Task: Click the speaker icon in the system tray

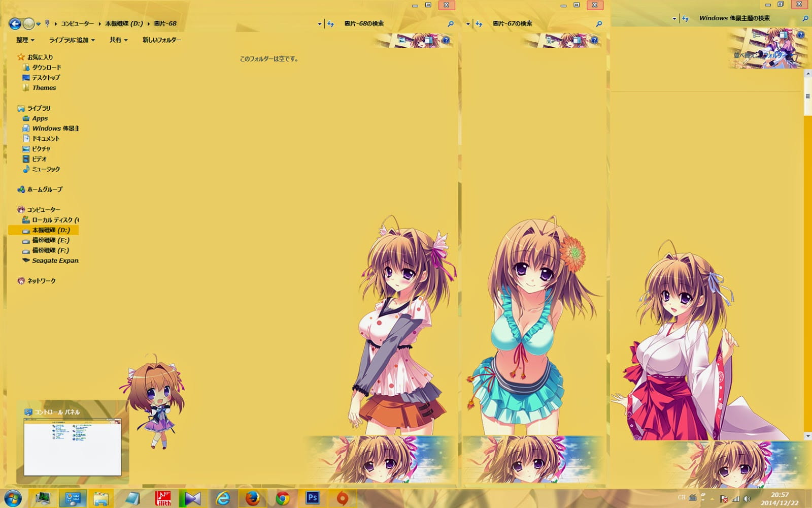Action: click(746, 499)
